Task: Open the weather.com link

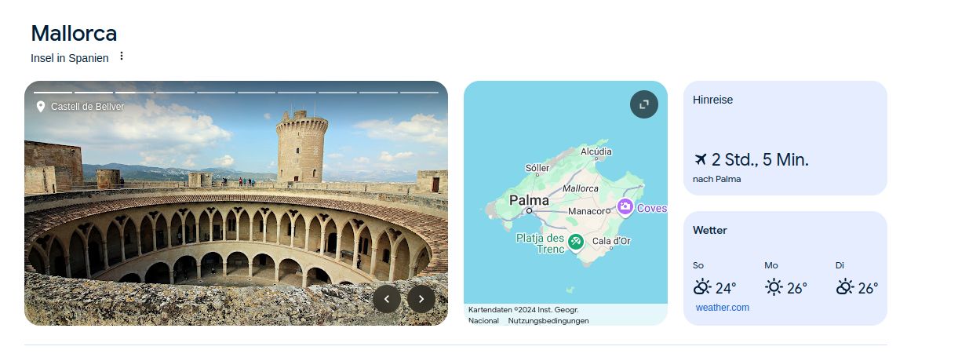Action: 722,308
